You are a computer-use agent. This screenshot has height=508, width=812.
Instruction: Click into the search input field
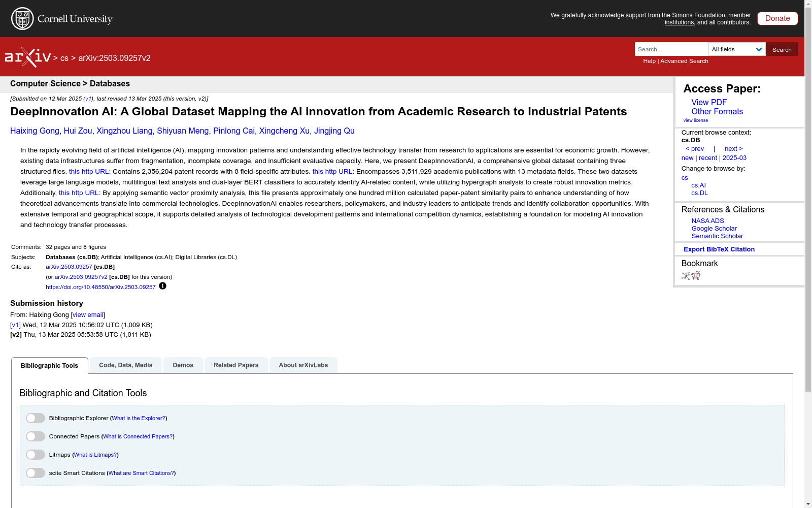pyautogui.click(x=671, y=49)
